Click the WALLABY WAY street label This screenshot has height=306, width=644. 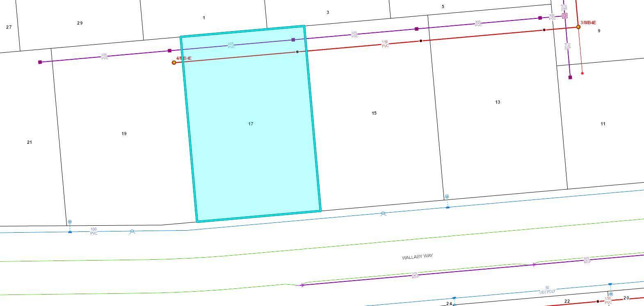pyautogui.click(x=417, y=257)
